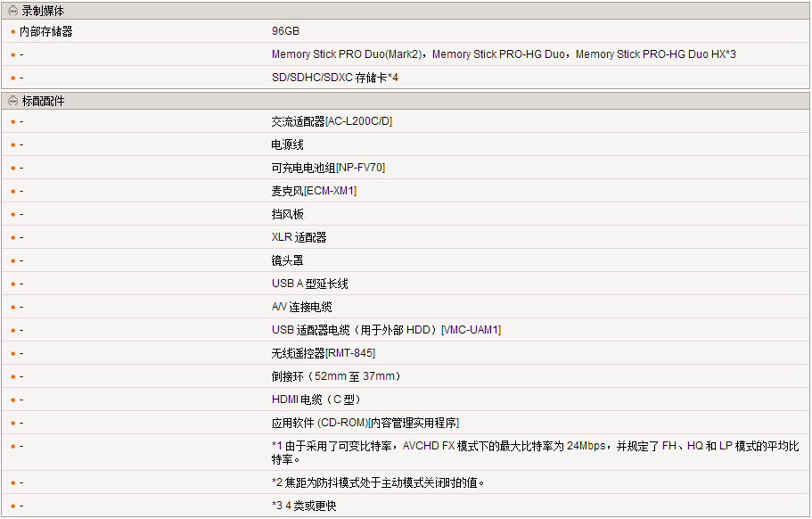This screenshot has height=519, width=812.
Task: Click the 麦克风[ECM-XM1] entry
Action: click(314, 191)
